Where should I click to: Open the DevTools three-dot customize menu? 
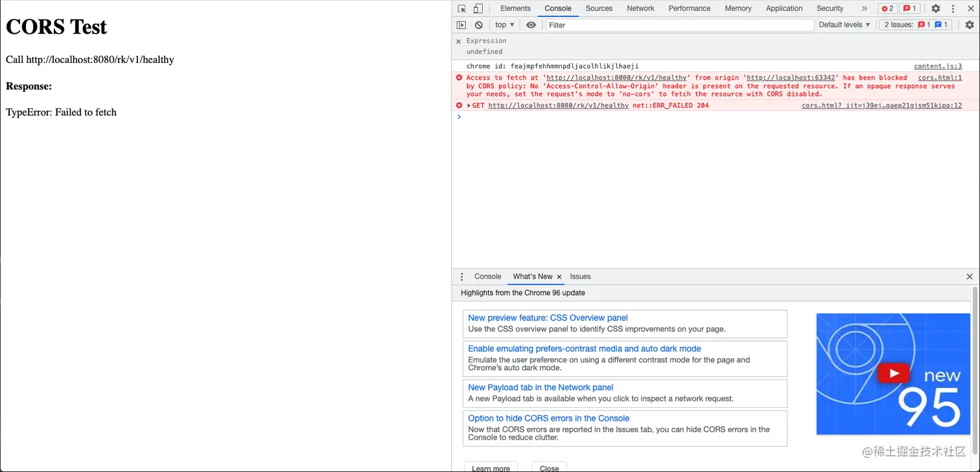click(x=953, y=8)
